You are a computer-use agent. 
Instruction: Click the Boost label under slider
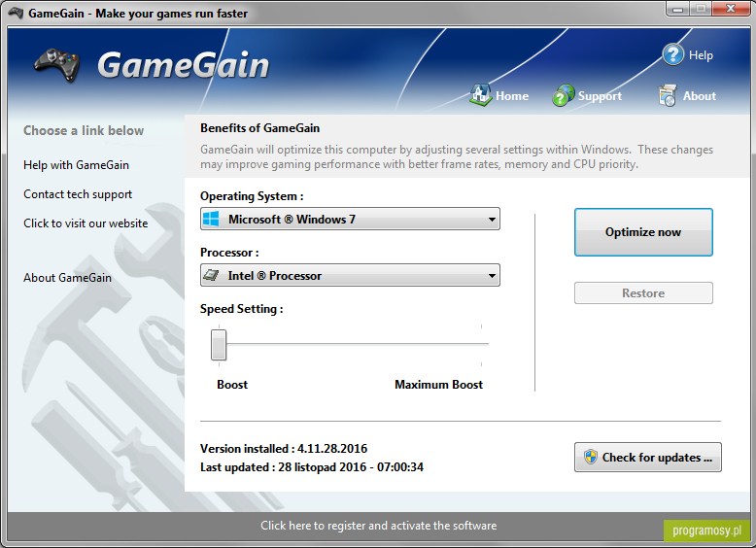tap(232, 385)
